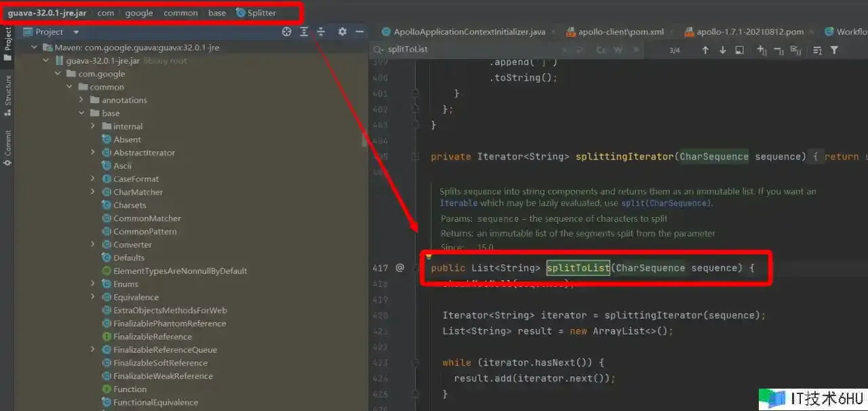
Task: Expand the annotations folder
Action: (81, 100)
